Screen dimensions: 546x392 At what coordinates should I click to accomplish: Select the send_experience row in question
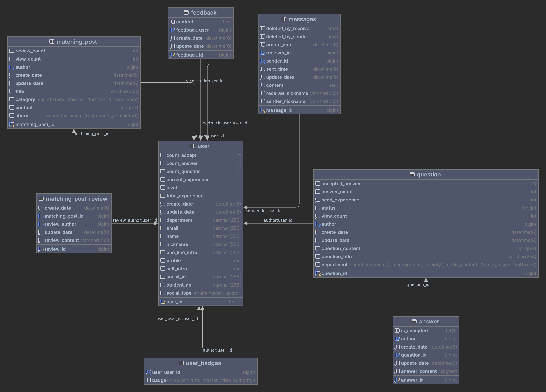[x=426, y=200]
